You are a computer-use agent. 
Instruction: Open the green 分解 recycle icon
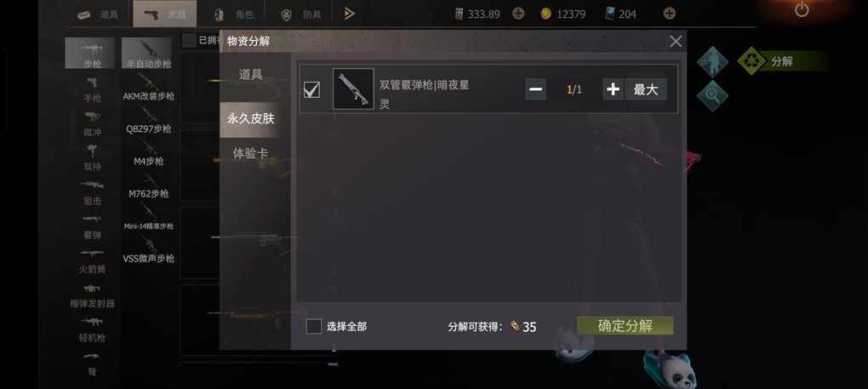[751, 61]
